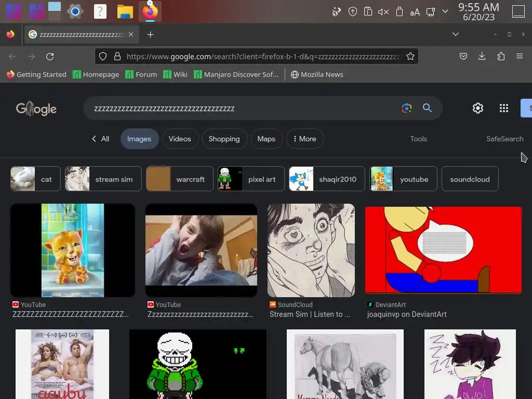Open the Tools filter options

pos(418,139)
